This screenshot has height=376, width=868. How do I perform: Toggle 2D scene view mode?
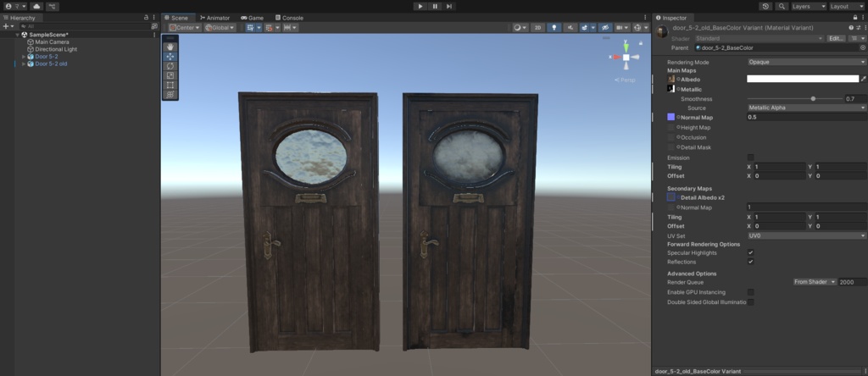537,28
